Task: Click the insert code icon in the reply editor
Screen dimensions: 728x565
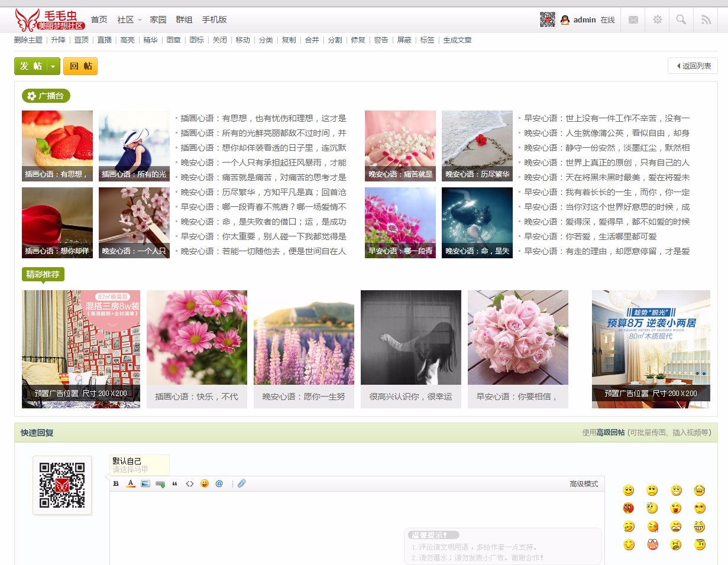Action: click(190, 483)
